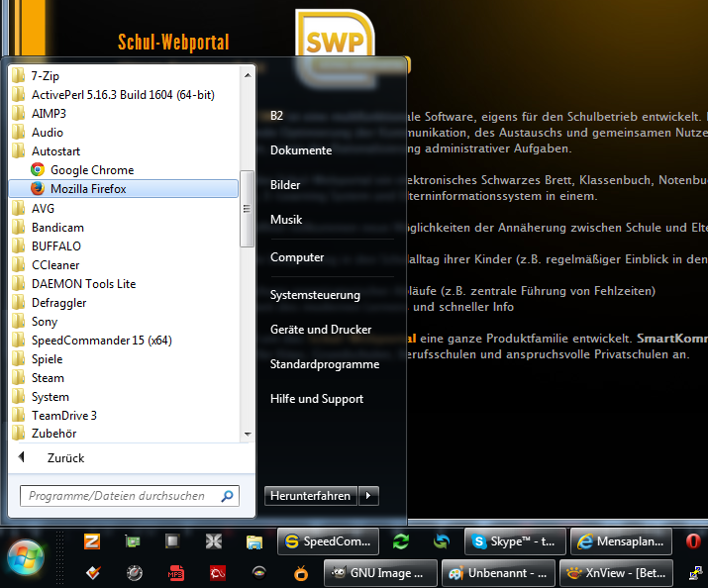Open Geräte und Drucker

point(321,330)
